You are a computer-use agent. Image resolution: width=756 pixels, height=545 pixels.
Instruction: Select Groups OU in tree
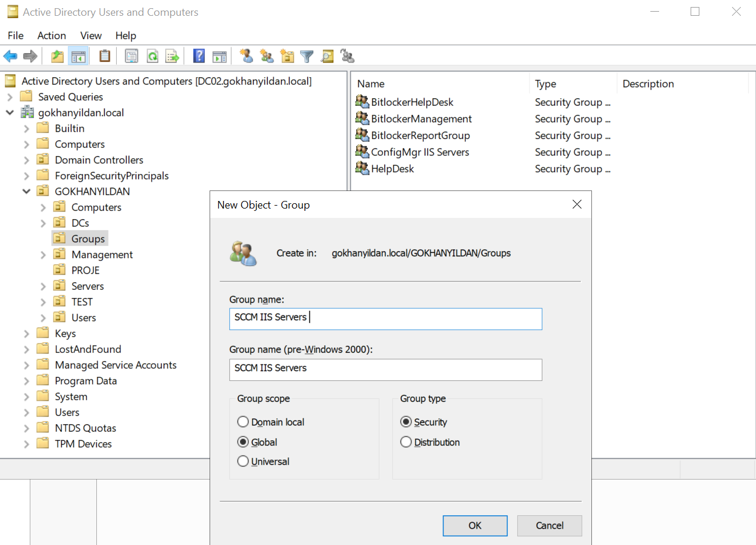[x=88, y=238]
